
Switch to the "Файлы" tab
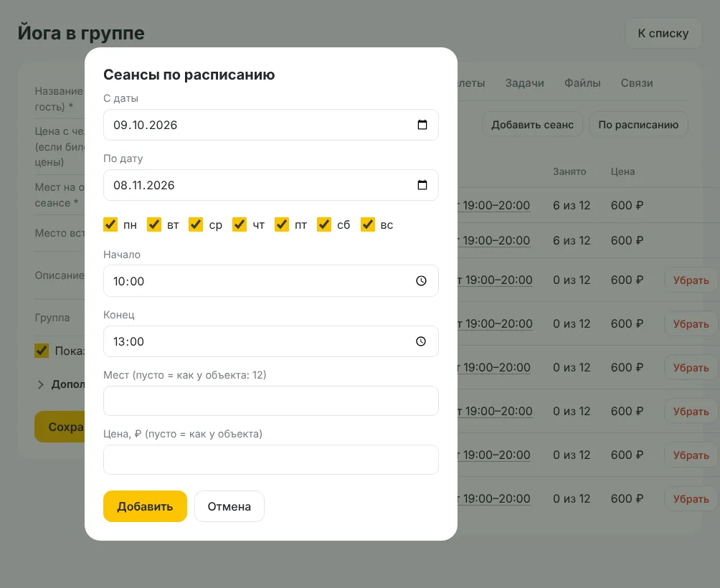[x=582, y=83]
